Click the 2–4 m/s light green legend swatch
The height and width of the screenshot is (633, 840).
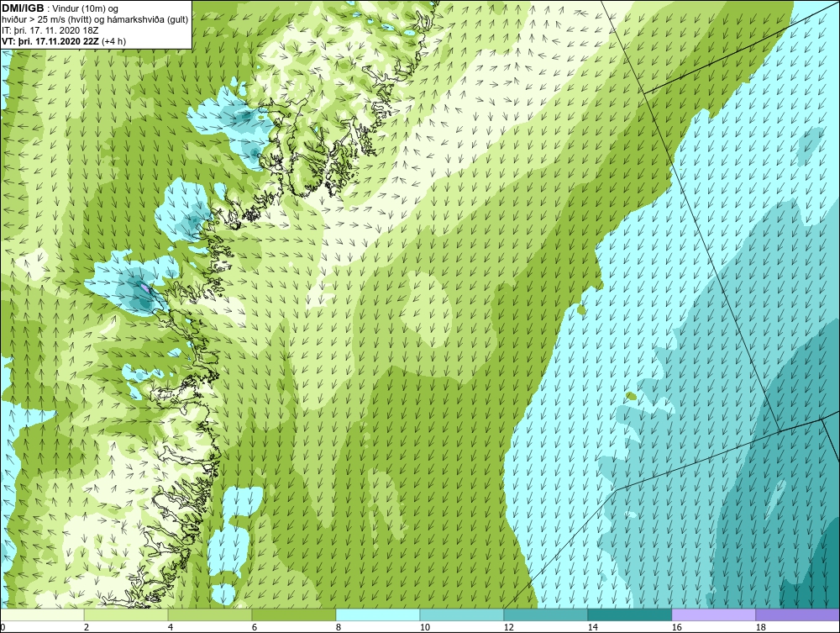pyautogui.click(x=126, y=615)
